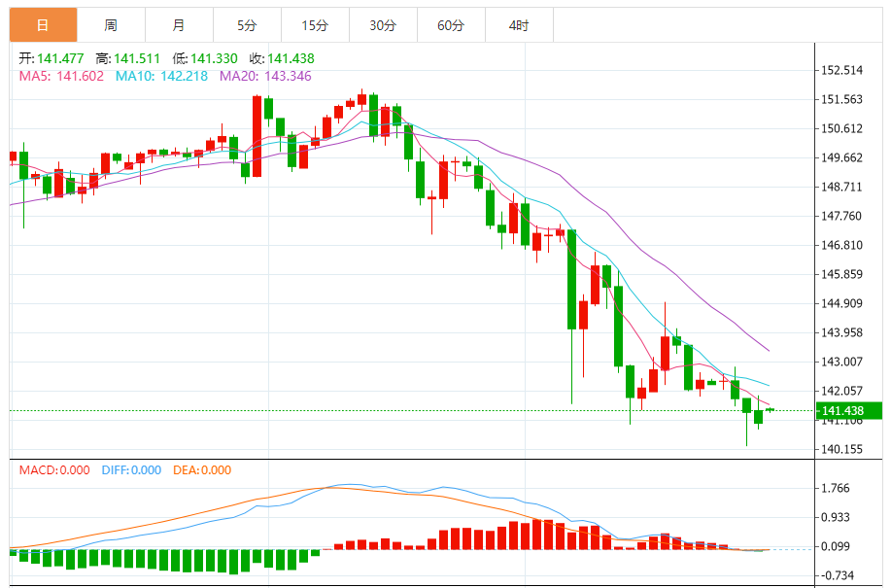This screenshot has height=588, width=891.
Task: Click the -0.734 MACD axis label
Action: 836,575
